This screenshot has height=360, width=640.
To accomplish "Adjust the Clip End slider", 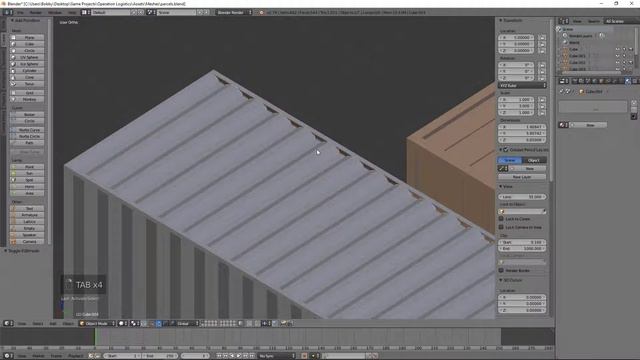I will click(x=522, y=249).
